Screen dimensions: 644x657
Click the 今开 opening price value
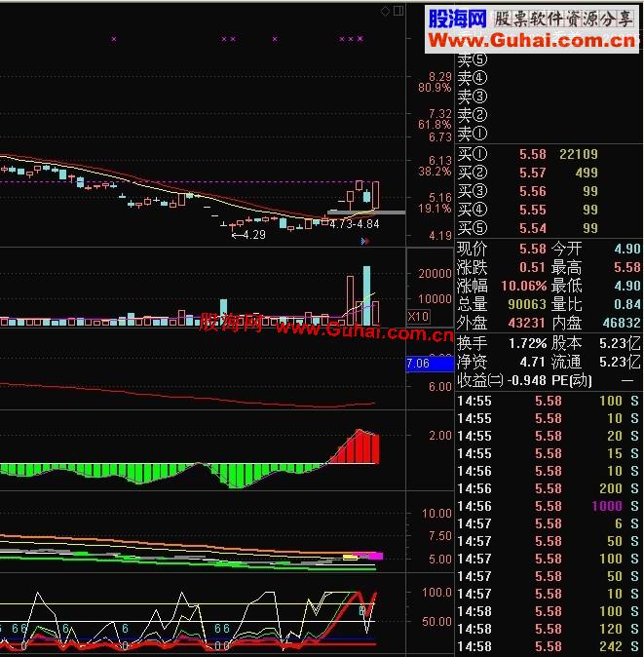(627, 249)
